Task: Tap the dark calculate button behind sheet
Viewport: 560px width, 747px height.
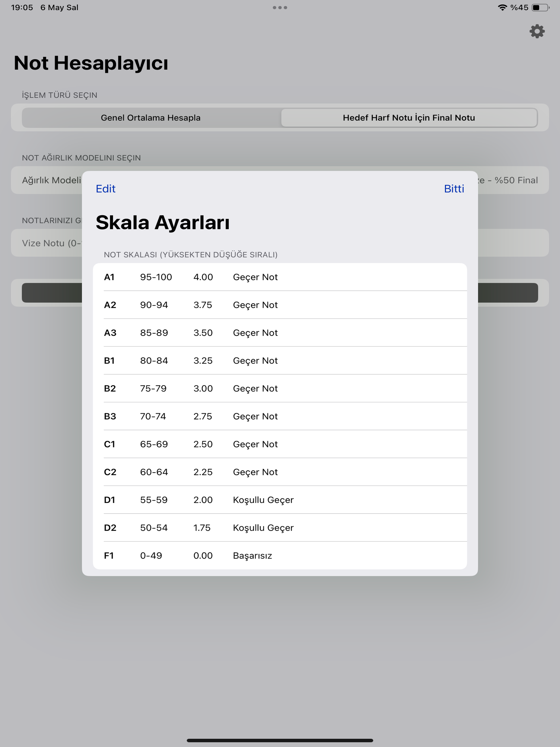Action: [280, 293]
